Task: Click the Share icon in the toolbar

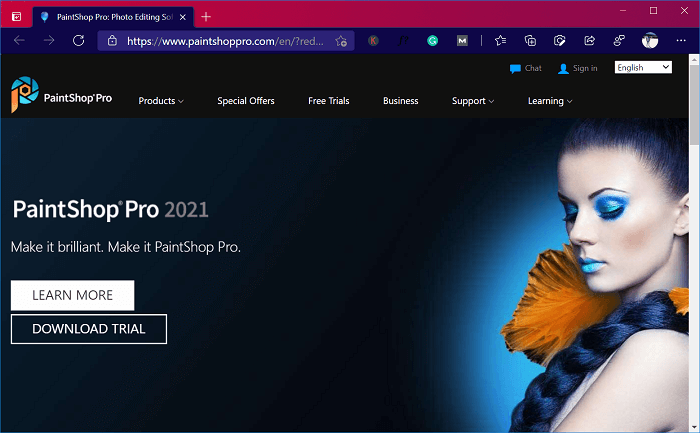Action: pyautogui.click(x=589, y=41)
